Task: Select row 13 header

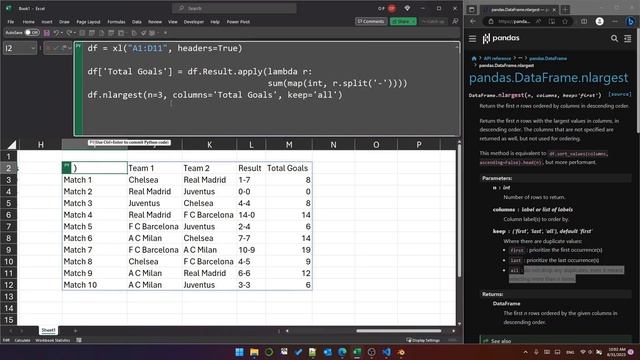Action: pyautogui.click(x=9, y=296)
